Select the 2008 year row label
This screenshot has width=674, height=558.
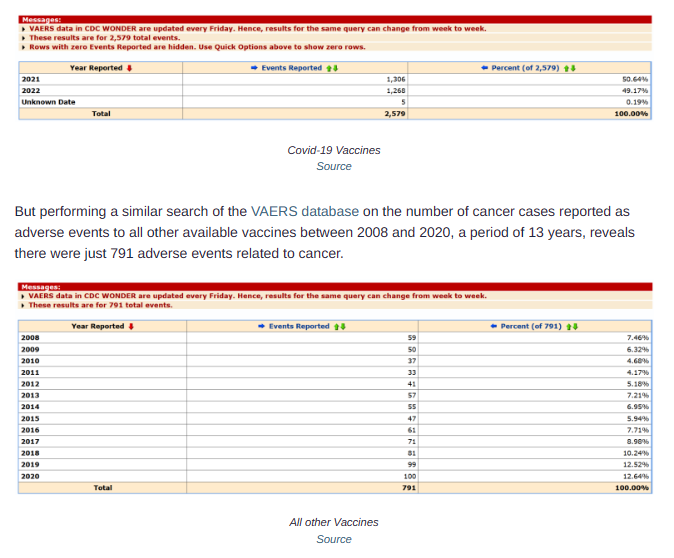(30, 338)
